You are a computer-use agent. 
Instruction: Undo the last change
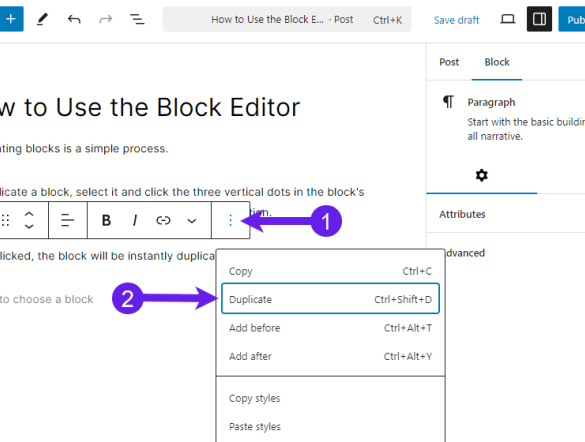pos(74,19)
